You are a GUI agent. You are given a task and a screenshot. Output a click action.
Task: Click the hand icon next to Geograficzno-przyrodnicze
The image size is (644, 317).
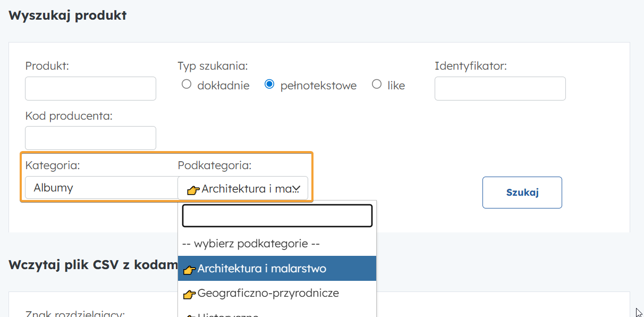coord(189,294)
